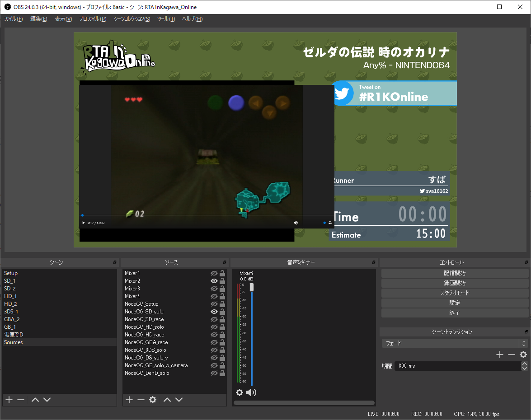Select the Sources scene
The height and width of the screenshot is (420, 531).
pyautogui.click(x=59, y=342)
